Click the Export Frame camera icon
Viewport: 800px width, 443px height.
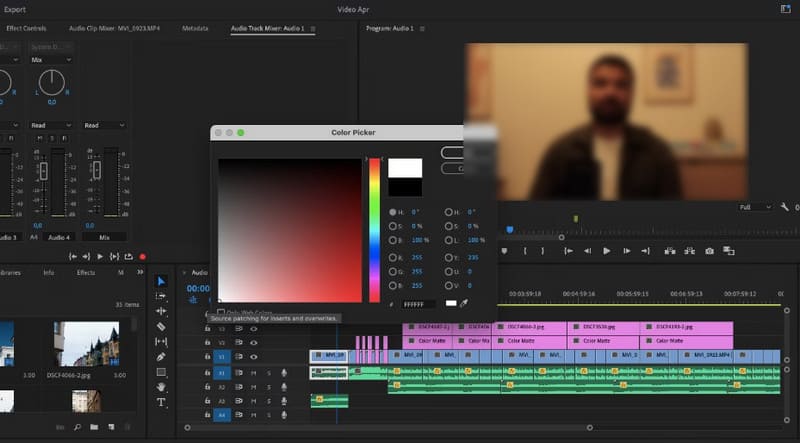pyautogui.click(x=709, y=251)
